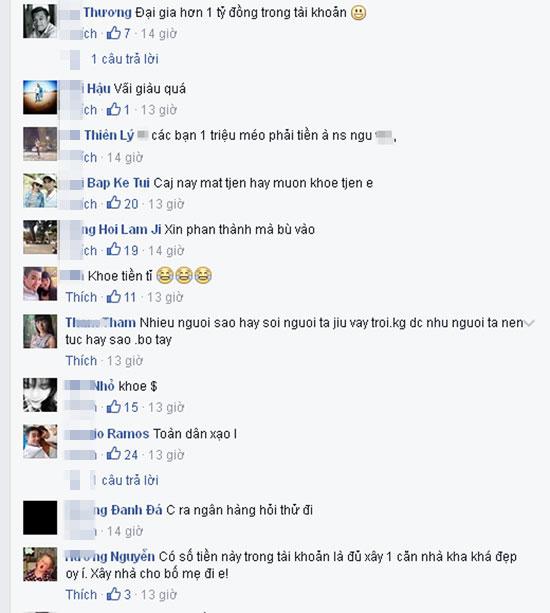The height and width of the screenshot is (613, 550).
Task: Open Bap Ke Tui's profile name link
Action: point(118,183)
